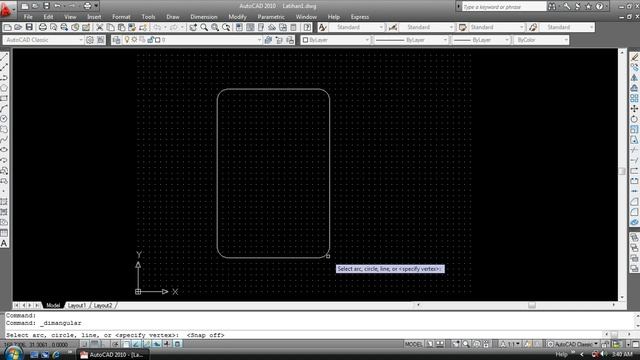Open the Table tool in Draw toolbar
640x360 pixels.
click(4, 233)
